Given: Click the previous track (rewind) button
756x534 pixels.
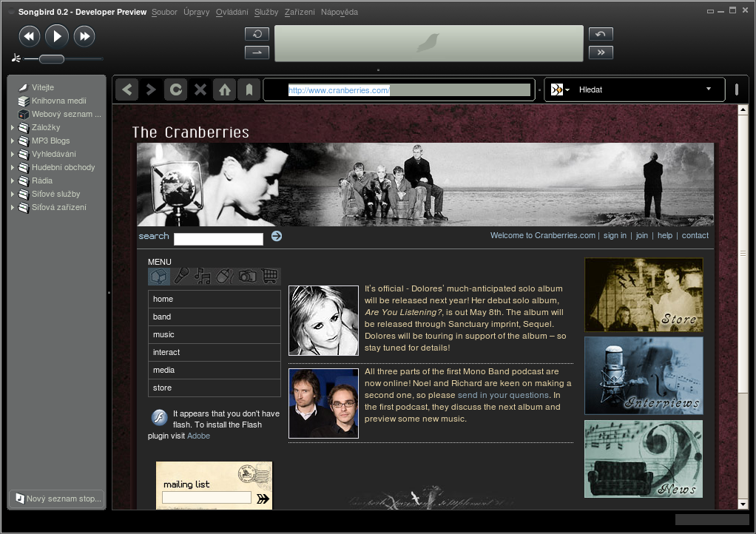Looking at the screenshot, I should click(30, 36).
